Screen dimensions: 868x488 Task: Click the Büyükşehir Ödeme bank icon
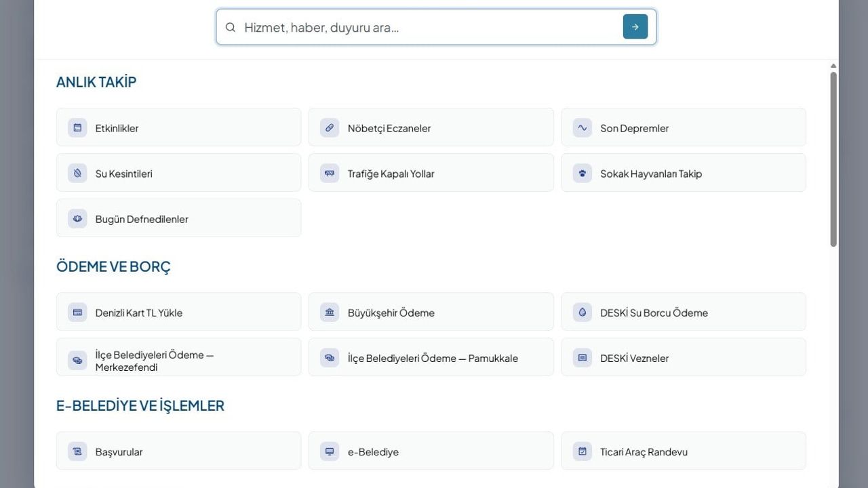330,312
